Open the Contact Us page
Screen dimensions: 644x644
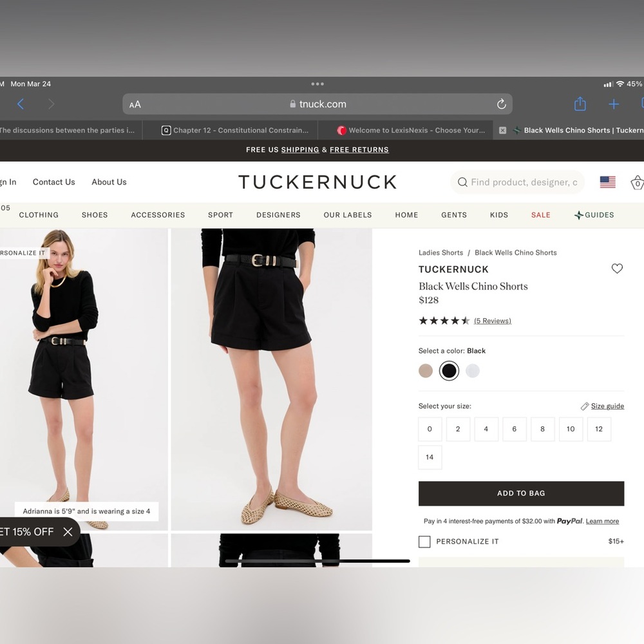coord(54,182)
